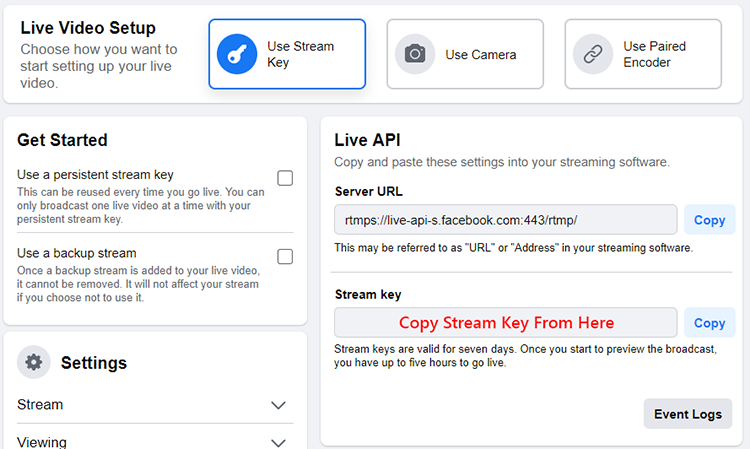
Task: Copy the Stream key
Action: point(709,323)
